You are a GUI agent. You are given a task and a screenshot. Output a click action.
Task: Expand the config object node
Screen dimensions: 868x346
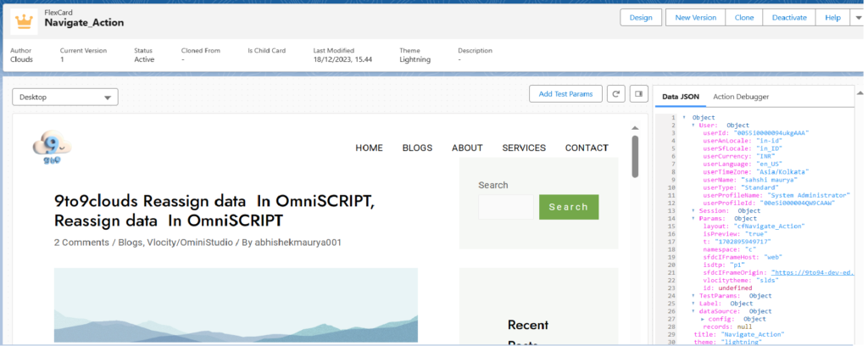click(703, 319)
